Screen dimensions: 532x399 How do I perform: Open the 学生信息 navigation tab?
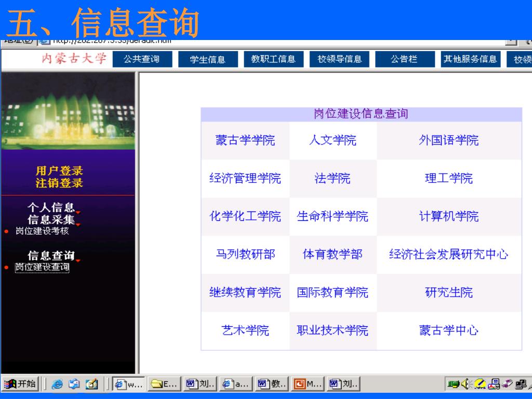point(208,59)
